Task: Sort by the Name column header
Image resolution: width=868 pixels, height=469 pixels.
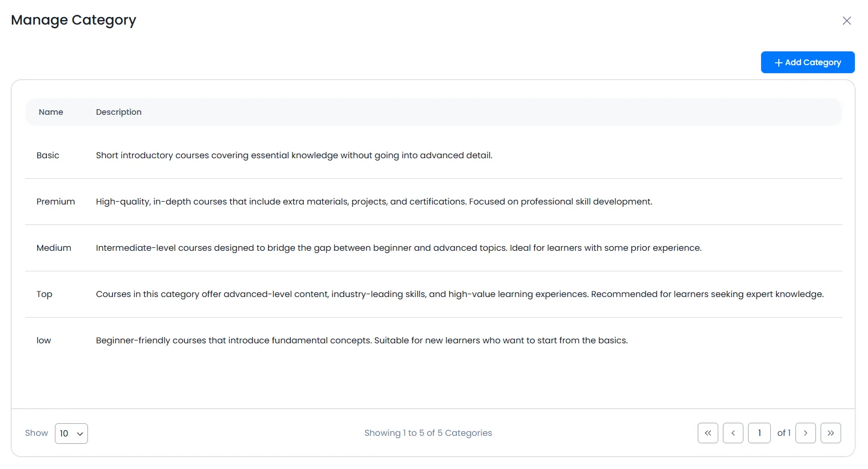Action: (51, 112)
